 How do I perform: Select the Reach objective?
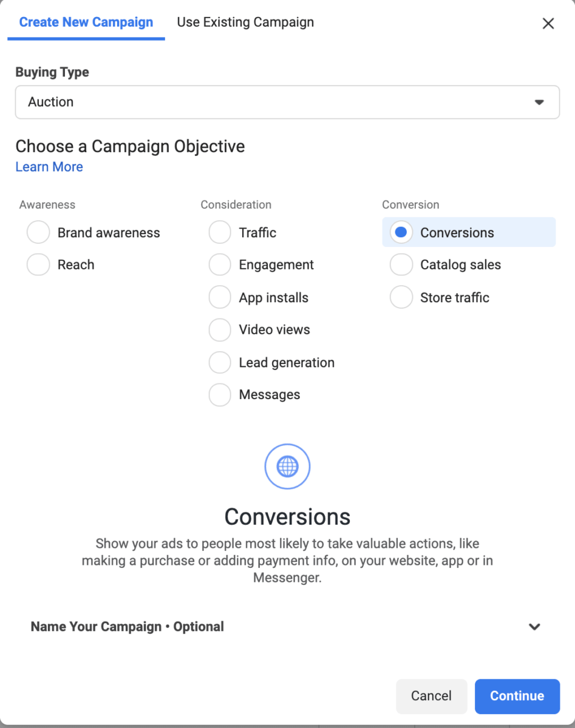(x=38, y=265)
